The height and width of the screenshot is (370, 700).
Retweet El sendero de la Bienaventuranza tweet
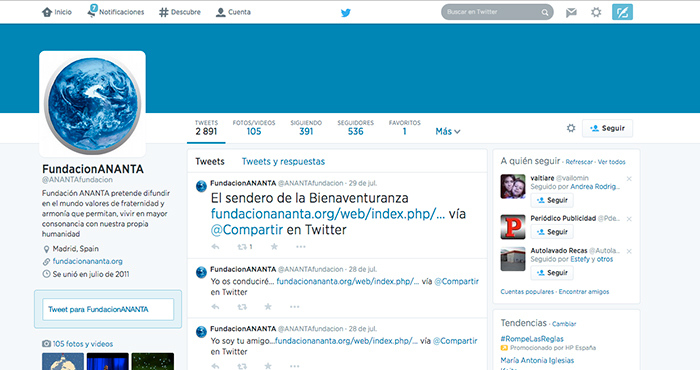242,246
